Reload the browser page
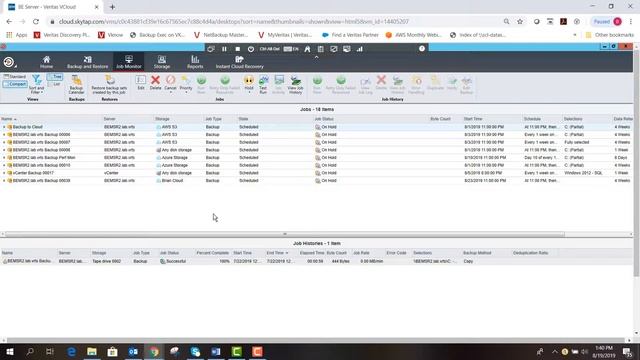 tap(36, 22)
